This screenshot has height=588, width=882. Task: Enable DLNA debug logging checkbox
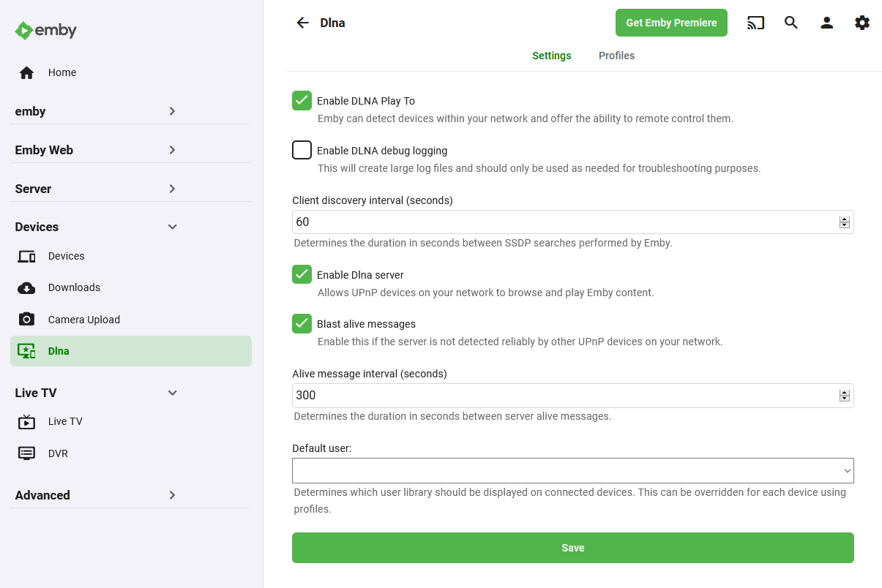click(x=302, y=150)
